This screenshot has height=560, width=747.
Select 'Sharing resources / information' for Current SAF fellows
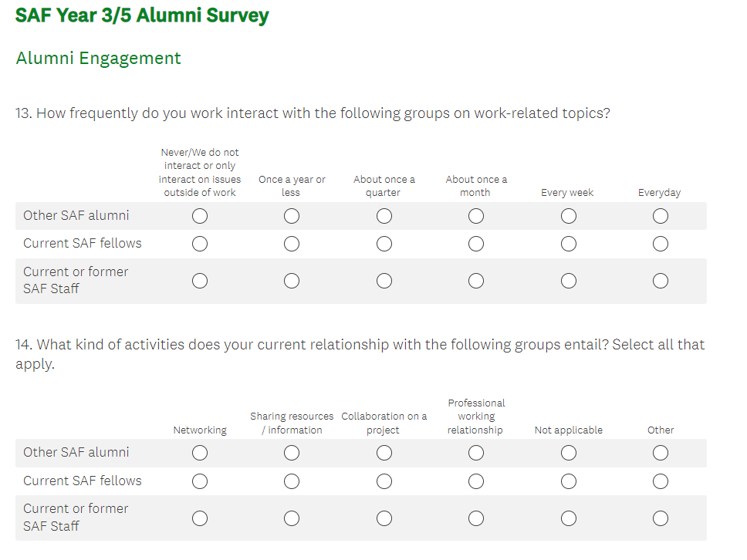pyautogui.click(x=292, y=481)
